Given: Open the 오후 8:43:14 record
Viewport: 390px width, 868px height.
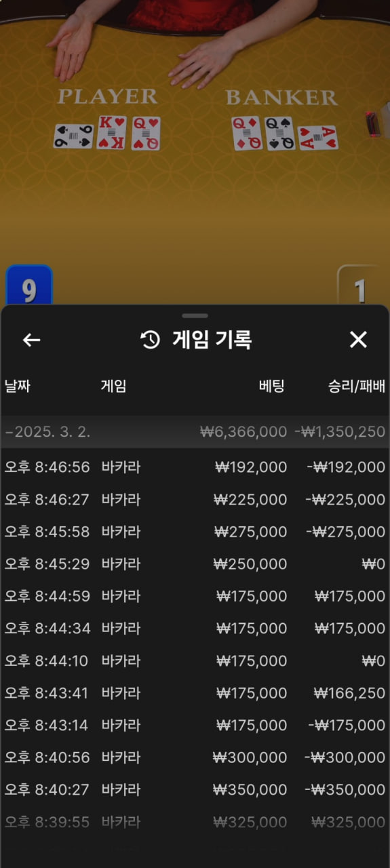Looking at the screenshot, I should coord(195,725).
